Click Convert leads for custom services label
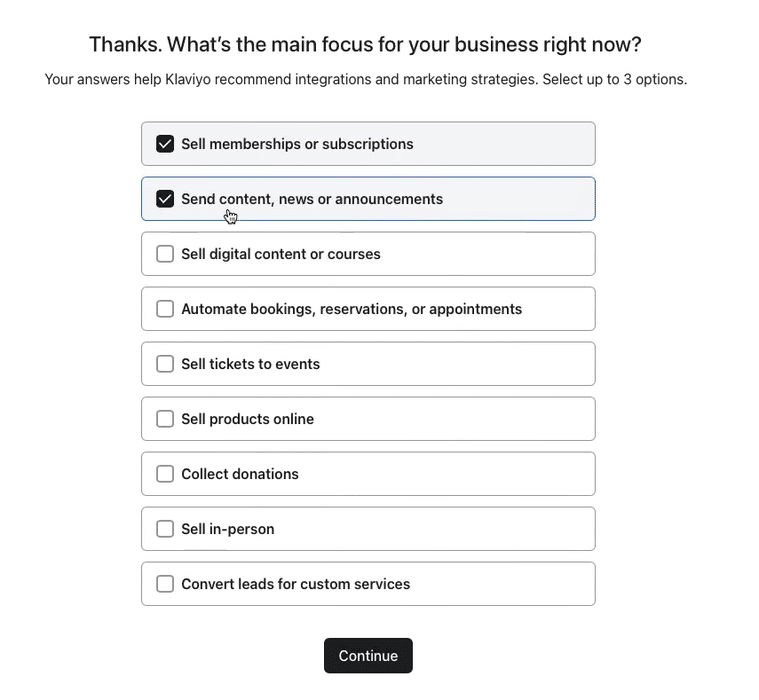This screenshot has height=700, width=759. (295, 584)
